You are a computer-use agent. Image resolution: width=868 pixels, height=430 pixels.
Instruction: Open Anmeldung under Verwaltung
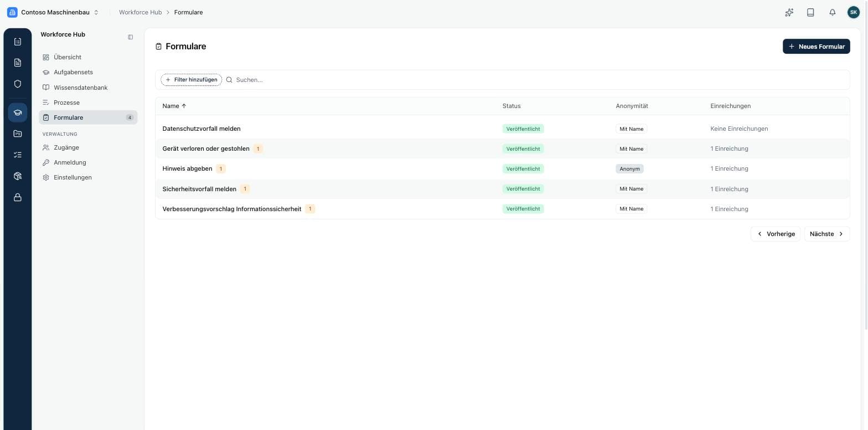tap(88, 162)
